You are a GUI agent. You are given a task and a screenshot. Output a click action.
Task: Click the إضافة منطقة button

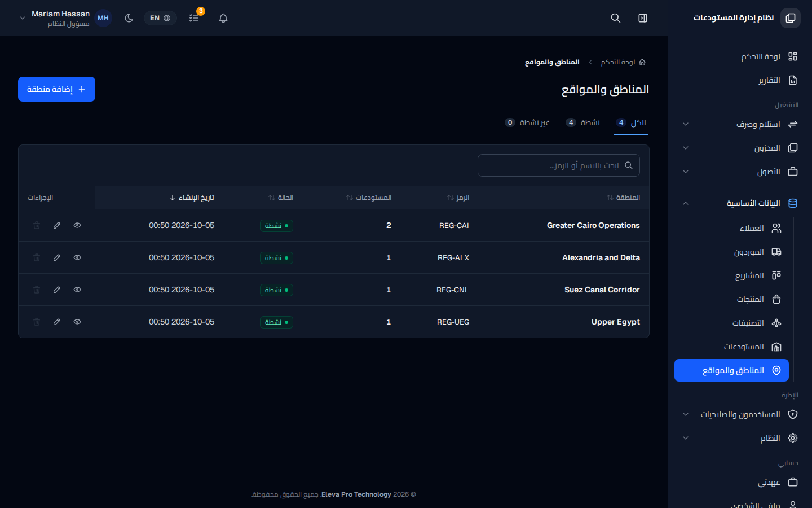[x=56, y=89]
